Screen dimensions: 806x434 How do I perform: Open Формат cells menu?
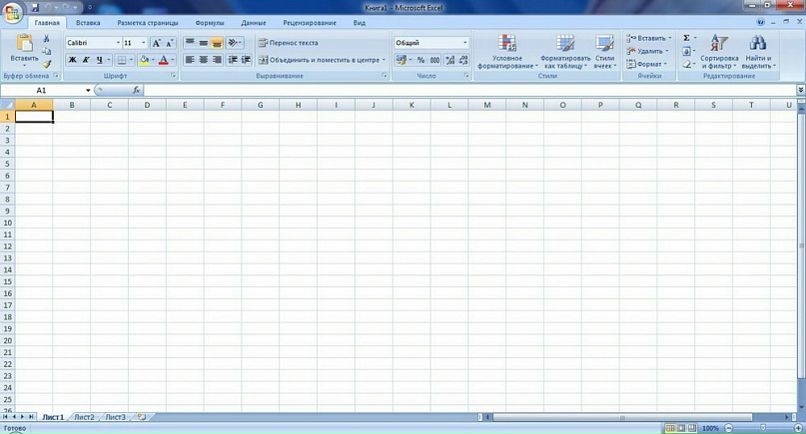coord(647,64)
